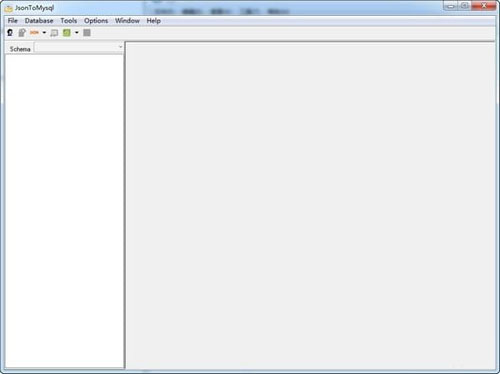Open the File menu

13,21
